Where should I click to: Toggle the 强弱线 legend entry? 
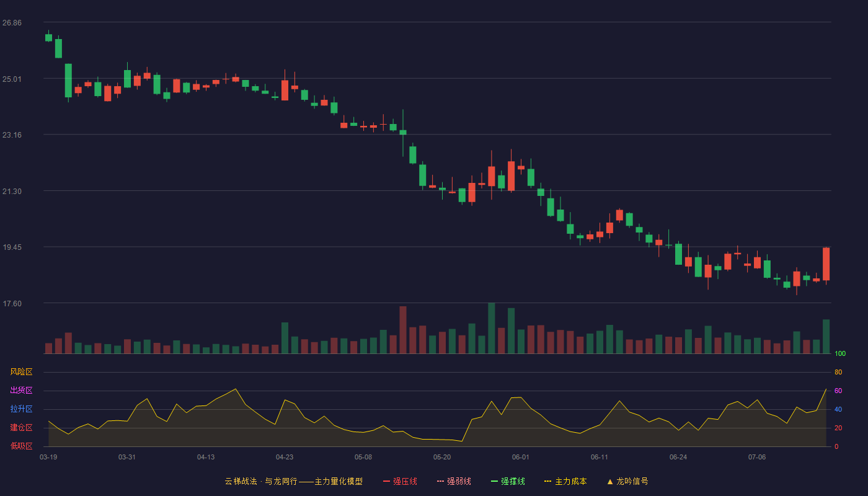[x=454, y=481]
